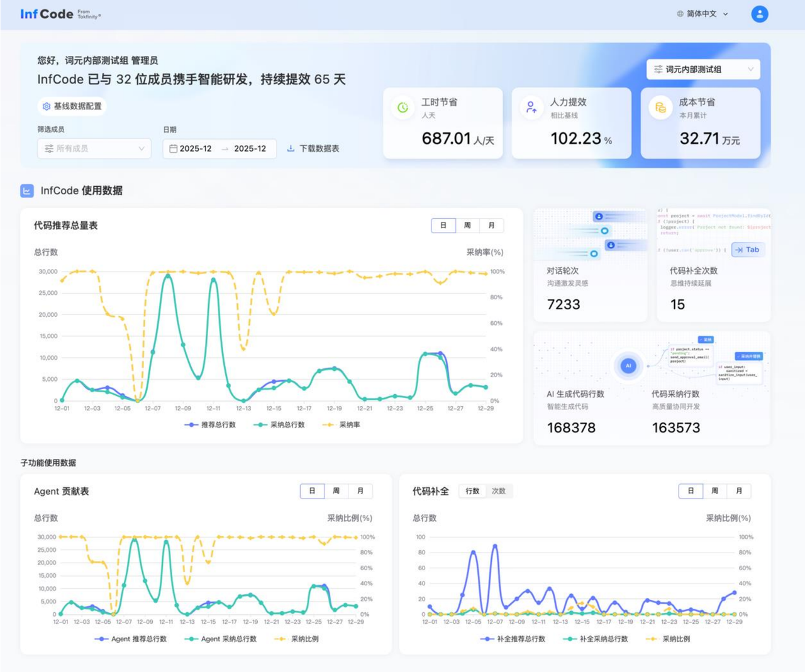Click the 筛选成员 field label
Screen dimensions: 805x672
click(51, 129)
